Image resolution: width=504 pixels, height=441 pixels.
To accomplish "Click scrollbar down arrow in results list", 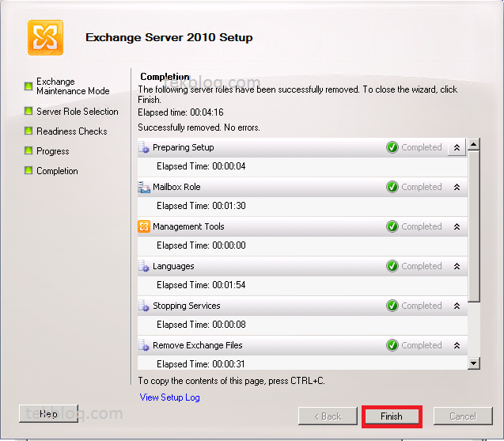I will 473,363.
